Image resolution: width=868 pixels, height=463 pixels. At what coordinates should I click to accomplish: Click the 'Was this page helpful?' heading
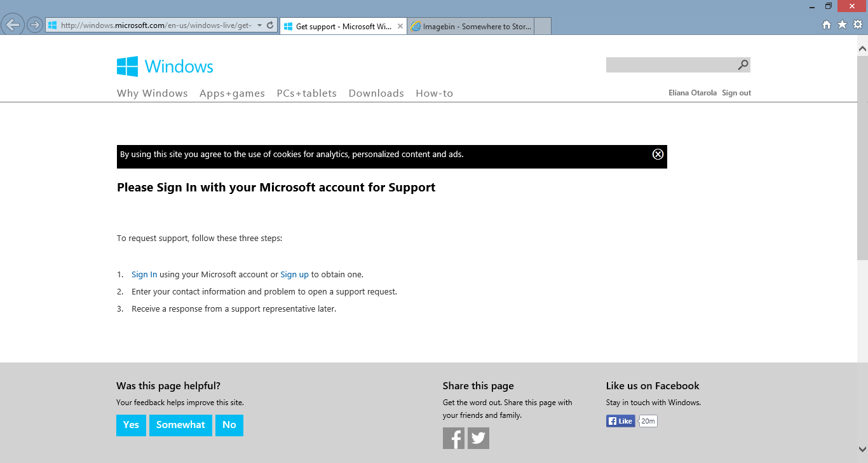tap(168, 386)
